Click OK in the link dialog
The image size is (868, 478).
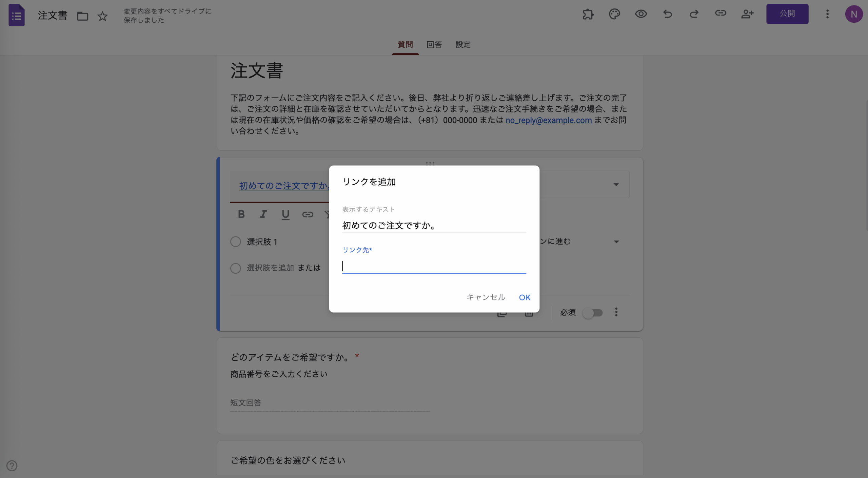524,297
